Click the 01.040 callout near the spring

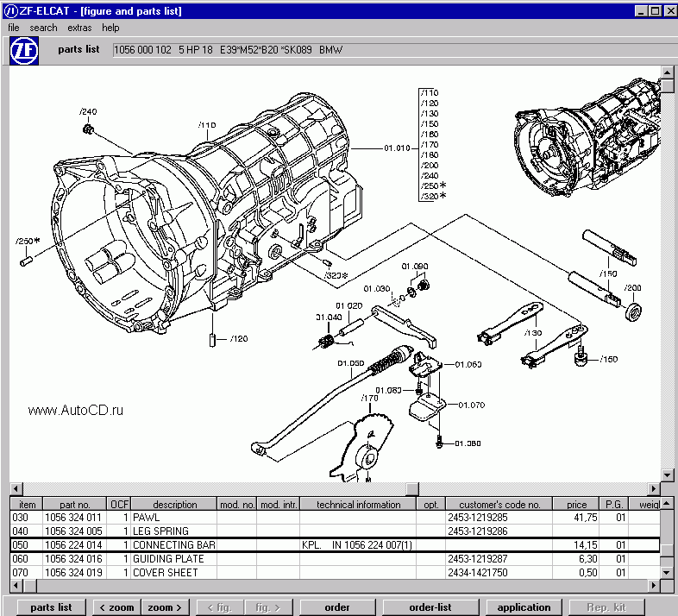pyautogui.click(x=329, y=317)
